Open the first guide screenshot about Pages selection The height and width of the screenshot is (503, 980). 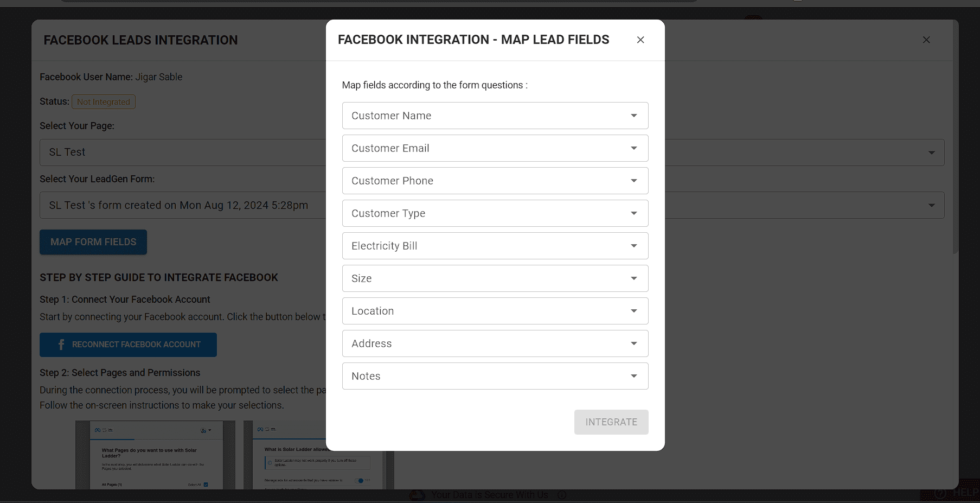pyautogui.click(x=155, y=455)
